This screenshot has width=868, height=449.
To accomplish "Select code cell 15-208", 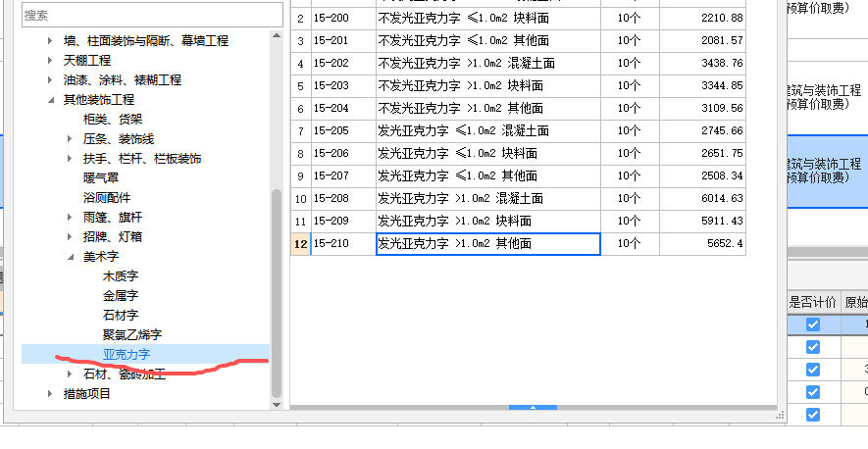I will [343, 198].
